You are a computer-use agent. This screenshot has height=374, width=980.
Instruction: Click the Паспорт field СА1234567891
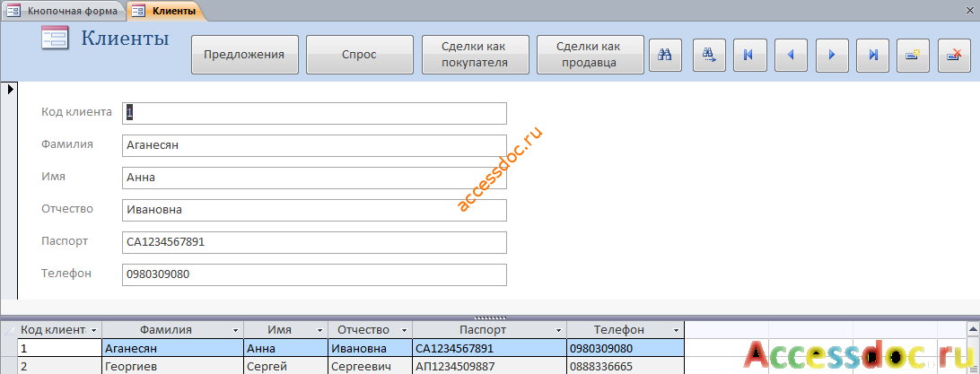pyautogui.click(x=314, y=243)
